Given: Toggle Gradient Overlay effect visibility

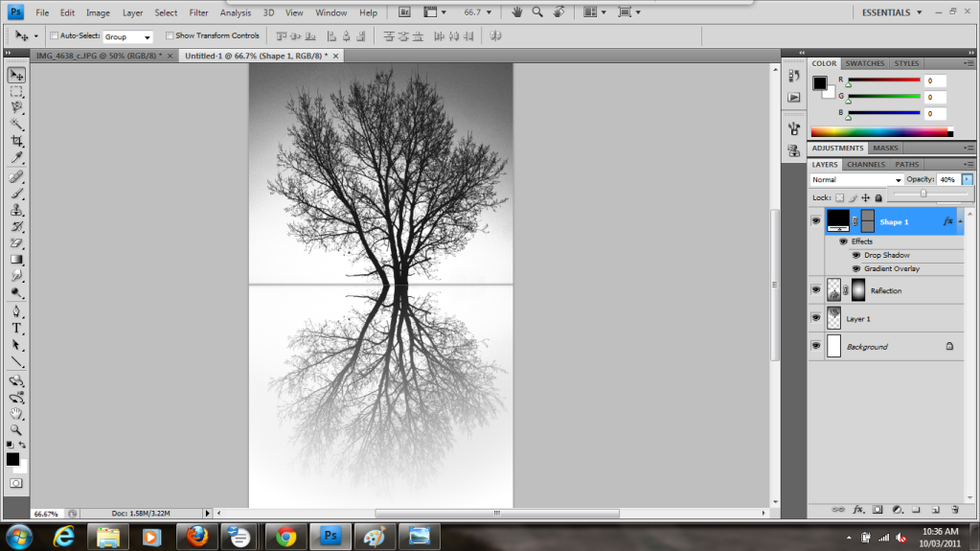Looking at the screenshot, I should pos(856,269).
